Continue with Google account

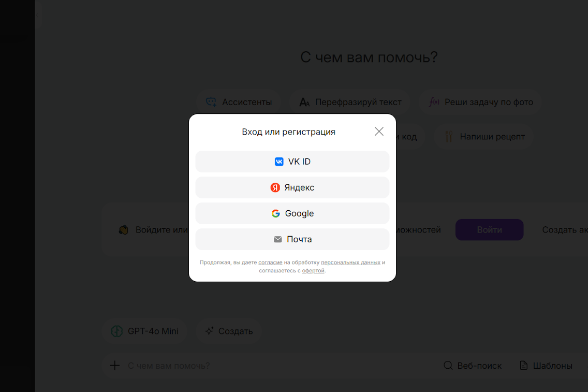click(292, 213)
